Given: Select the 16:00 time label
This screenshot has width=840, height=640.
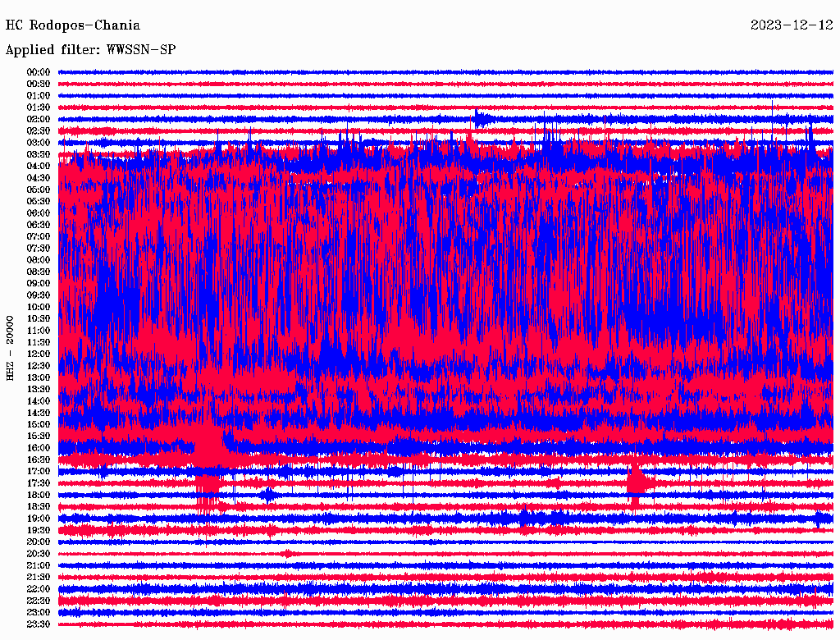Looking at the screenshot, I should [39, 448].
